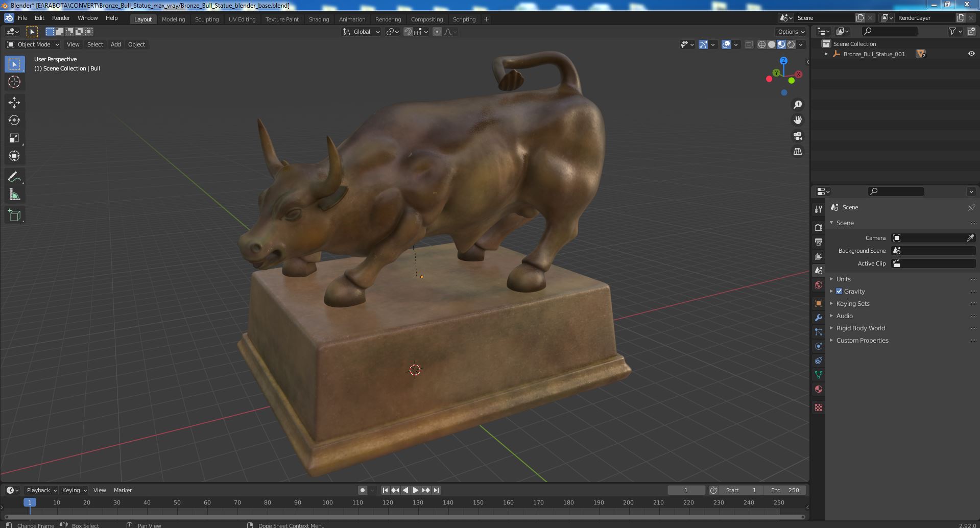This screenshot has width=980, height=528.
Task: Switch to rendered viewport shading
Action: pos(791,44)
